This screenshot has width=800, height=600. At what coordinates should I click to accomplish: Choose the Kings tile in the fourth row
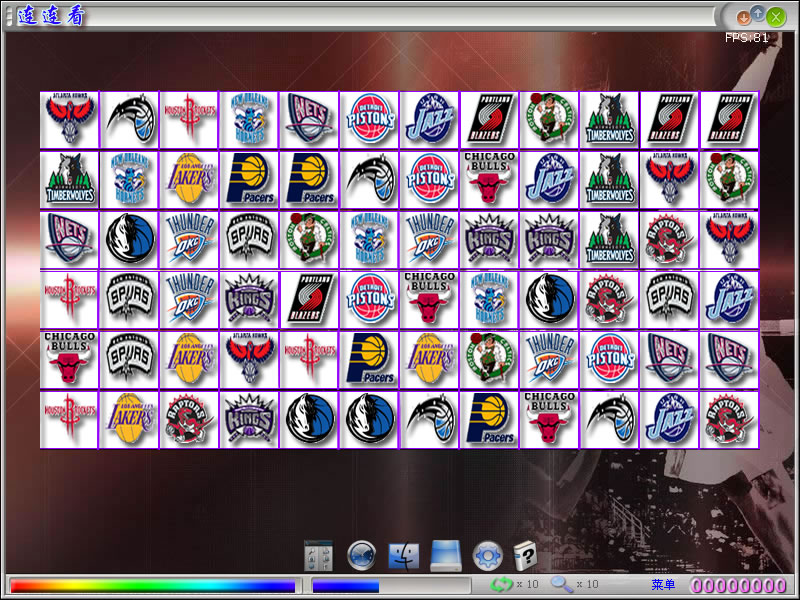click(x=249, y=299)
